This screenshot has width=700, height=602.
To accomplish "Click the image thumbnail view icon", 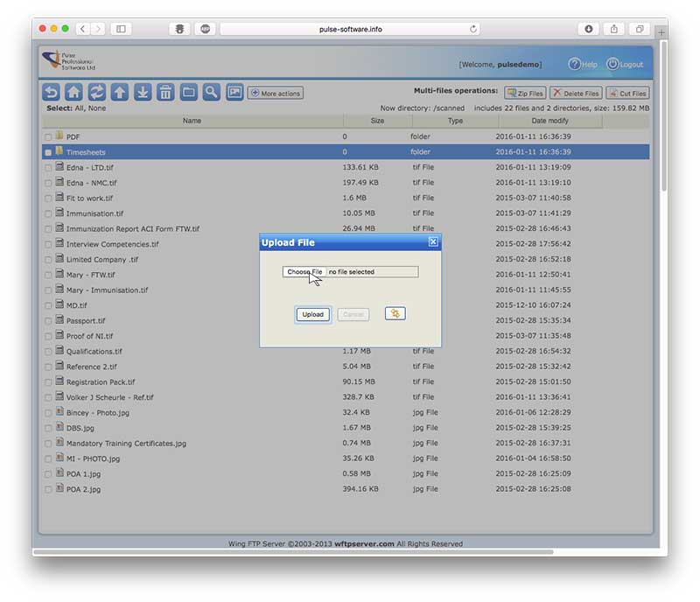I will pos(234,92).
